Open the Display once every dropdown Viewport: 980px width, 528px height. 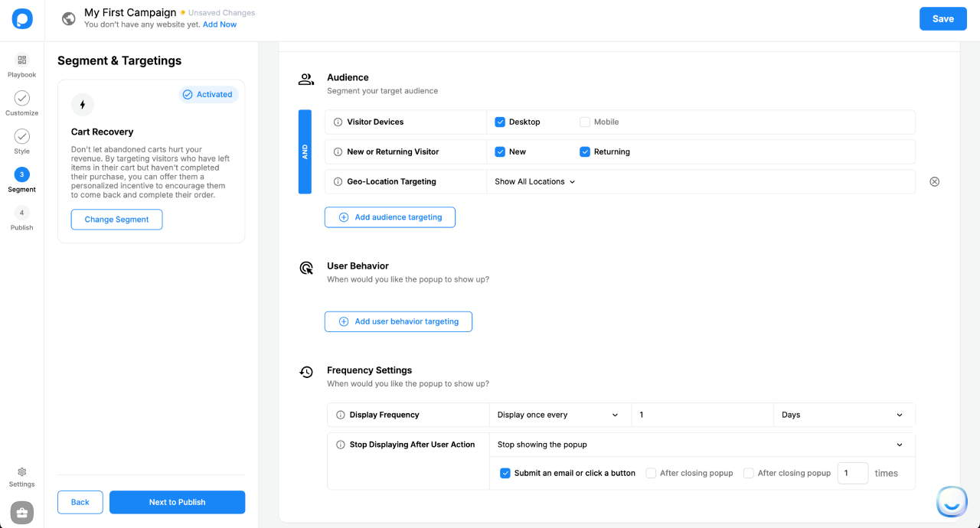pyautogui.click(x=557, y=415)
